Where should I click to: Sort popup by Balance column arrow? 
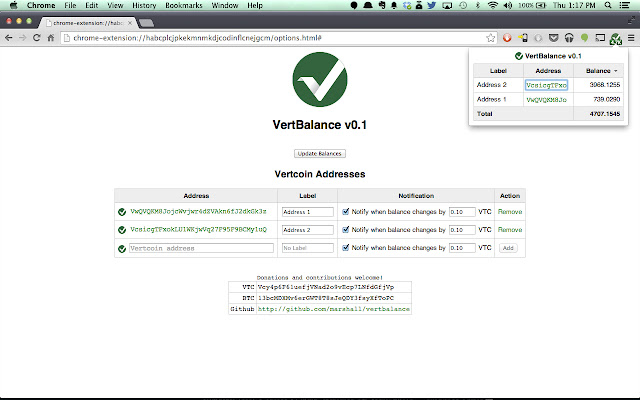[616, 71]
